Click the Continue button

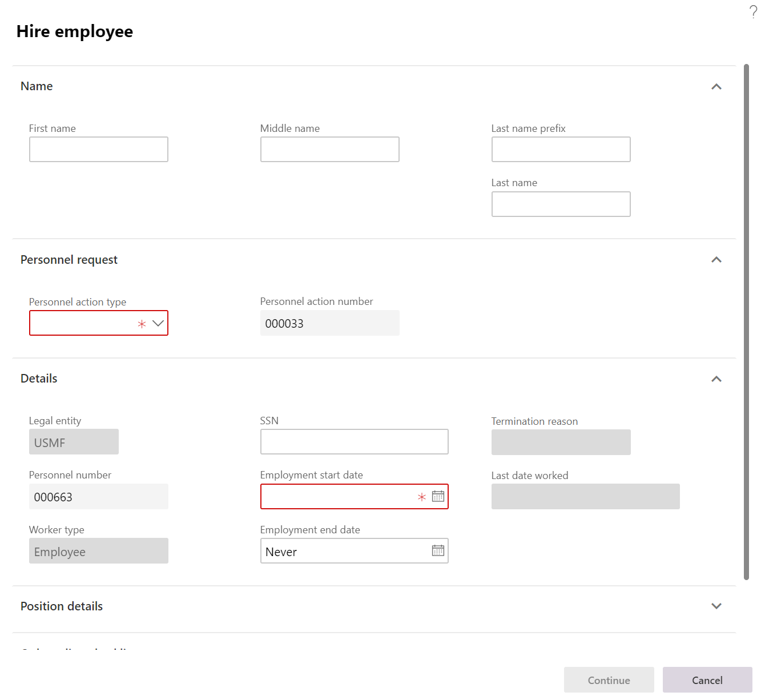[609, 679]
